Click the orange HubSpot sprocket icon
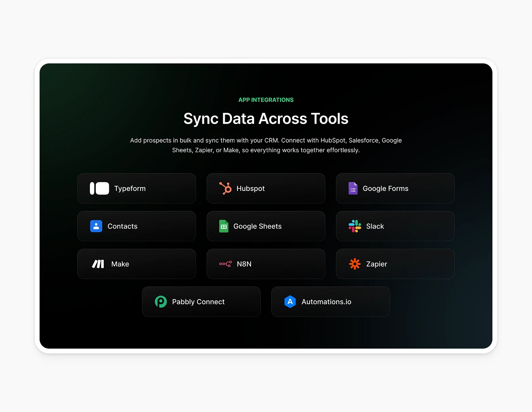The height and width of the screenshot is (412, 532). point(225,188)
